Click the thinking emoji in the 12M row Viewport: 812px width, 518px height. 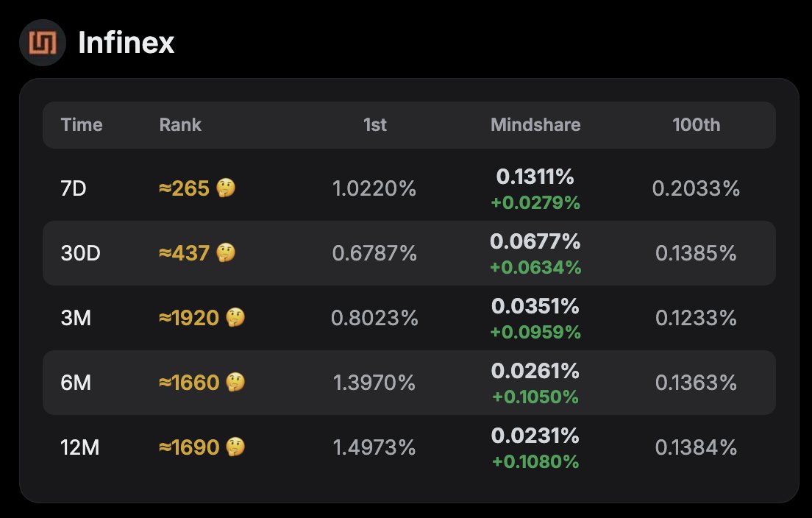pos(235,447)
